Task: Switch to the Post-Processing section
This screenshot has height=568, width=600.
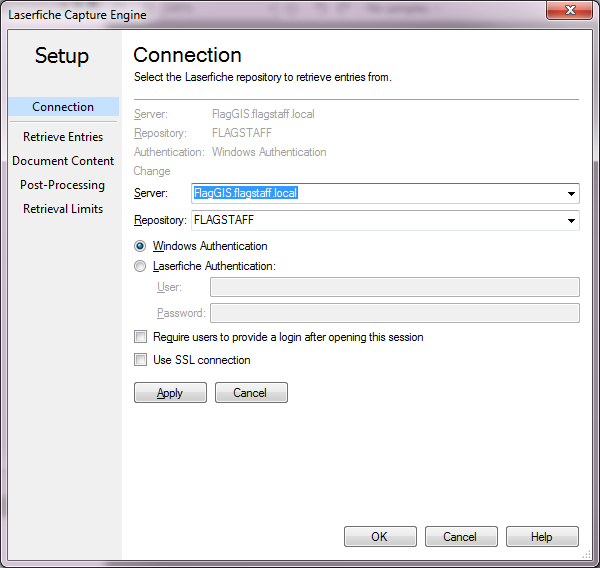Action: coord(63,185)
